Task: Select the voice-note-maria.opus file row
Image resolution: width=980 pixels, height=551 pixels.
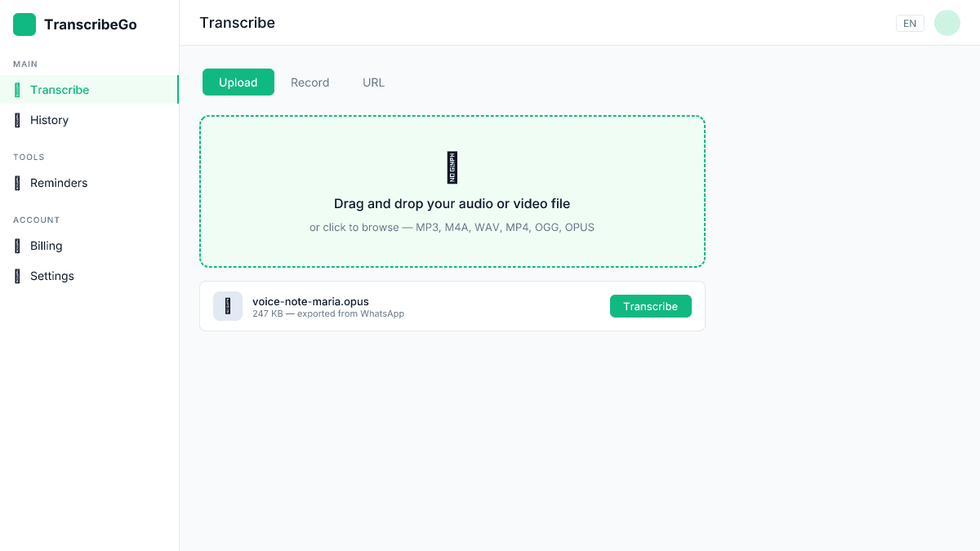Action: click(452, 306)
